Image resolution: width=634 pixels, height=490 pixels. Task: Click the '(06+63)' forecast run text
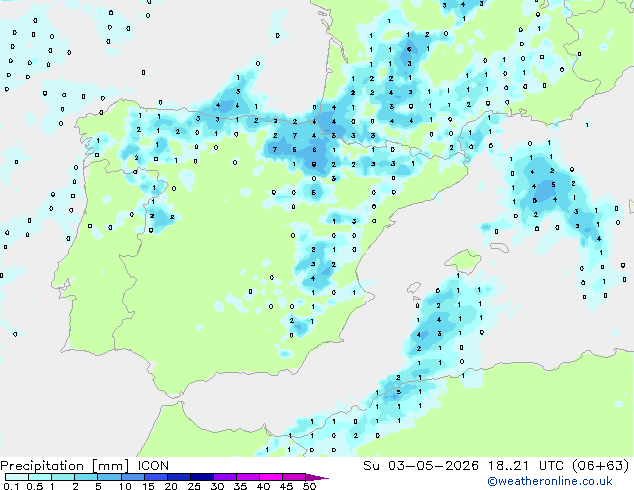601,466
